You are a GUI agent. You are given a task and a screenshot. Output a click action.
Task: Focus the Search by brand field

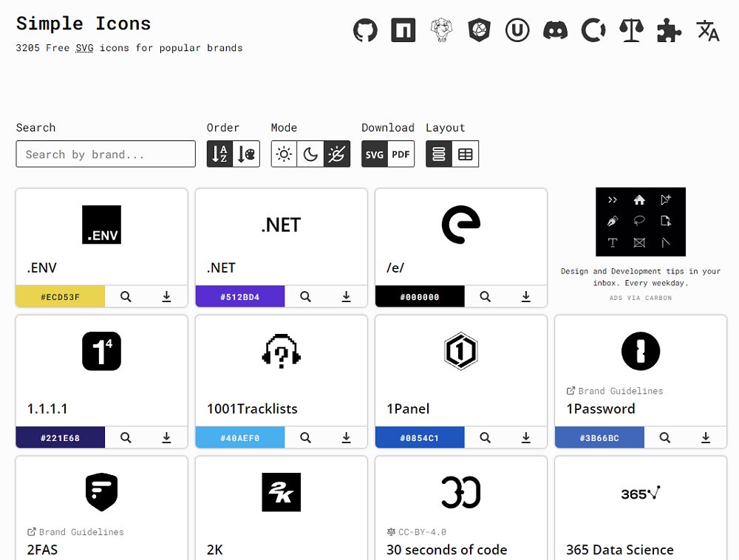click(x=106, y=154)
